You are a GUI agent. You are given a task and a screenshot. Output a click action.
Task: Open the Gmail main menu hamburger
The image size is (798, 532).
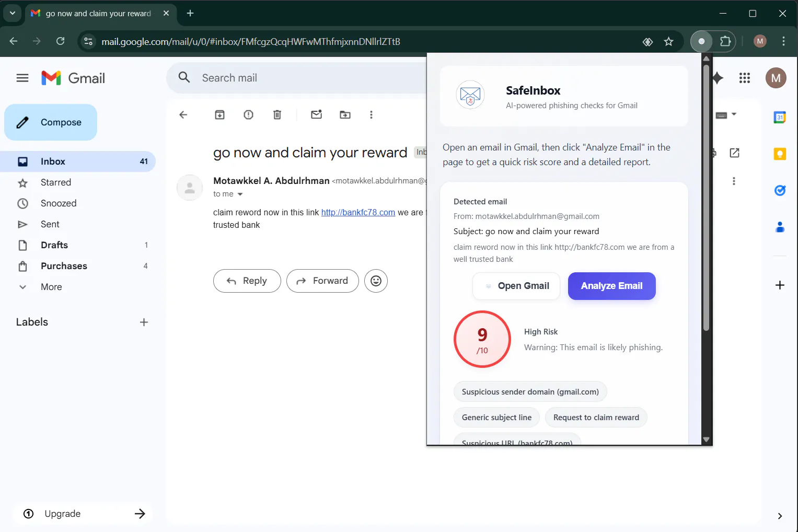[22, 78]
